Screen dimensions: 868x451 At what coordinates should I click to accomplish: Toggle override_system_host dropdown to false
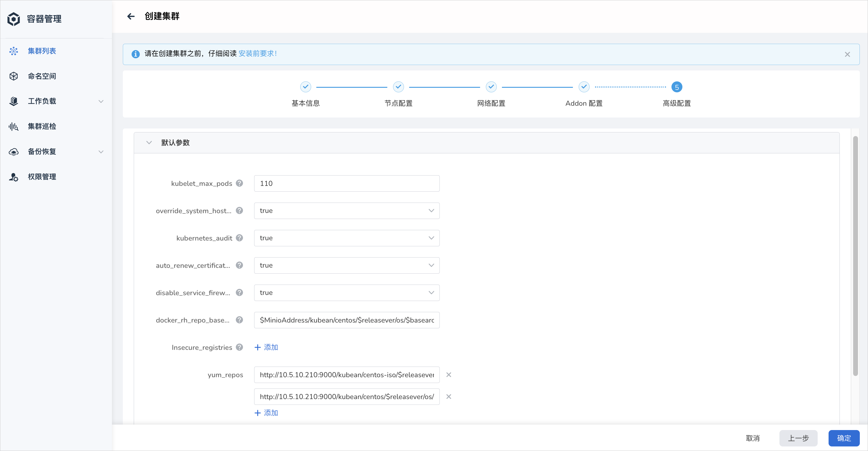[347, 211]
